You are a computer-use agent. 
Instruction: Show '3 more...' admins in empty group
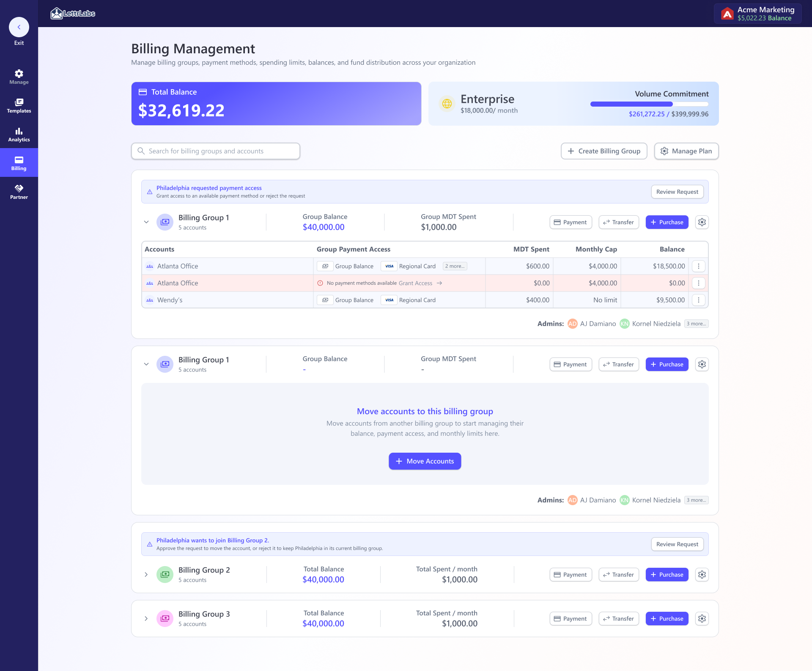pyautogui.click(x=697, y=500)
